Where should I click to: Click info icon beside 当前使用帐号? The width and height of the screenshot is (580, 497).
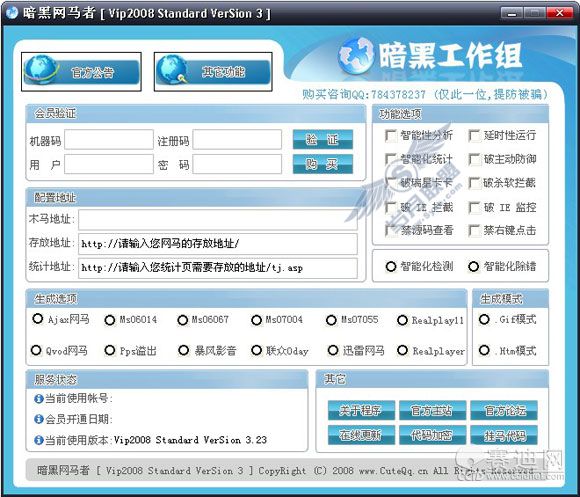click(x=38, y=399)
